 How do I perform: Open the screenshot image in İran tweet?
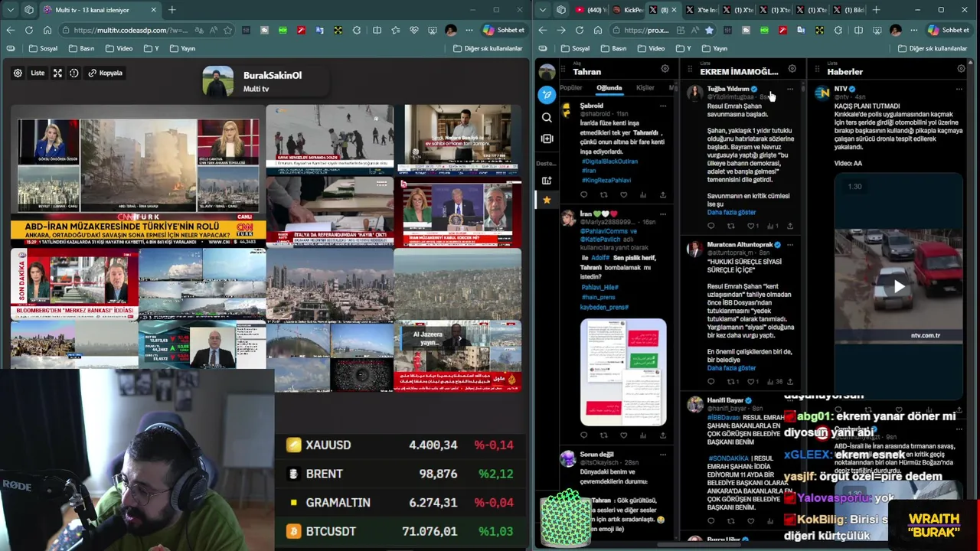(623, 372)
